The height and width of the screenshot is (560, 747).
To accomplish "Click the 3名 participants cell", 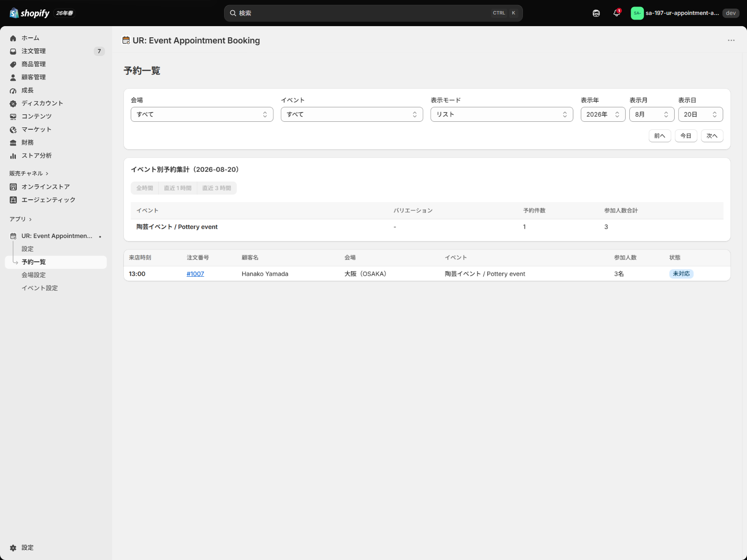I will coord(619,274).
